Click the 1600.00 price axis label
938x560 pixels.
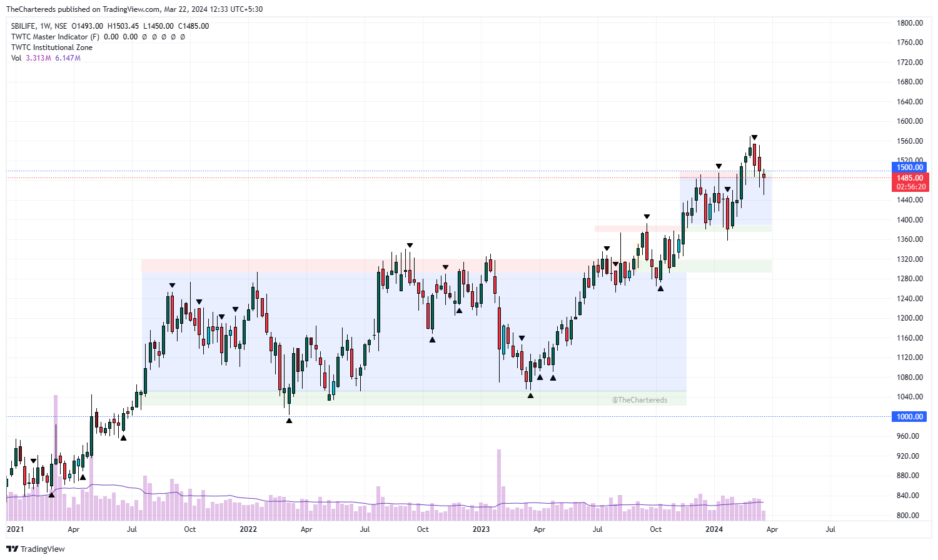910,121
